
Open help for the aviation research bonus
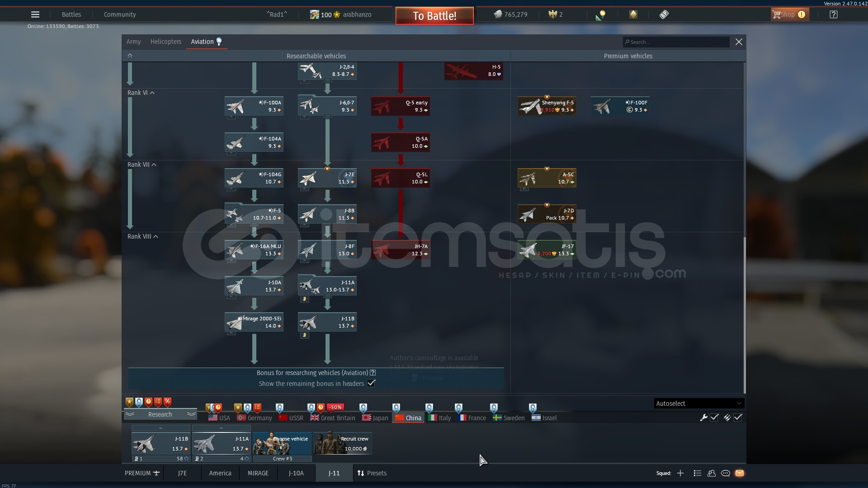pos(373,373)
